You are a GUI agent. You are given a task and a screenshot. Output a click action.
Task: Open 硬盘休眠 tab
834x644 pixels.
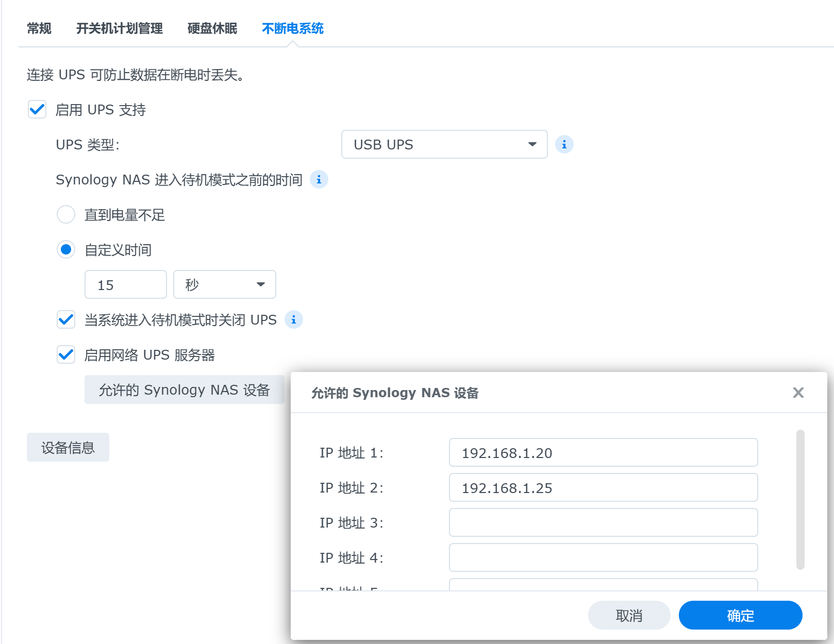point(212,28)
